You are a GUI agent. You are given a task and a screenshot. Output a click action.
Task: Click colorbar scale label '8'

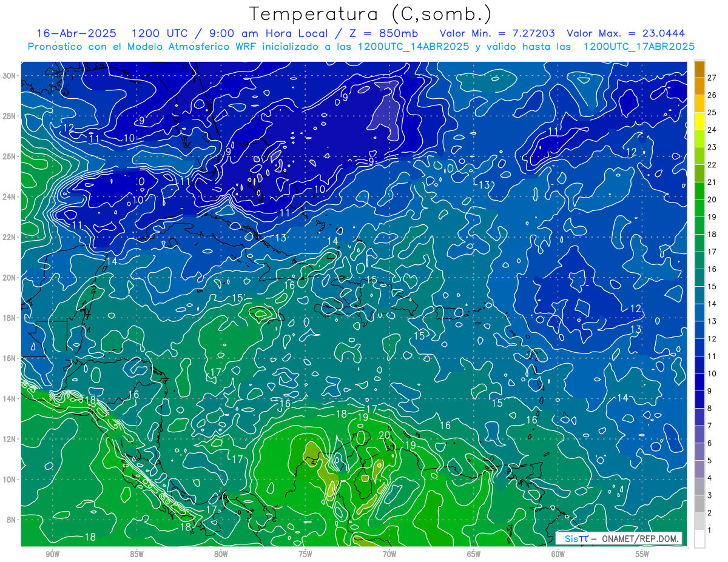click(x=710, y=408)
